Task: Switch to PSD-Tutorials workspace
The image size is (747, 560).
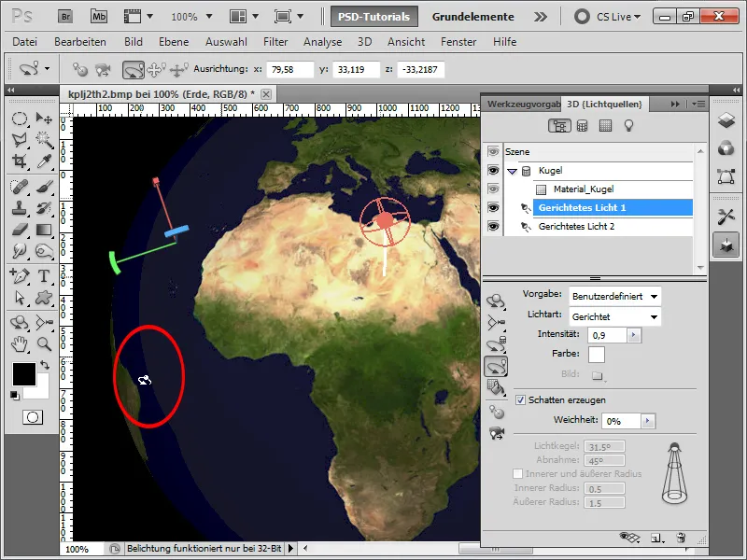Action: (374, 17)
